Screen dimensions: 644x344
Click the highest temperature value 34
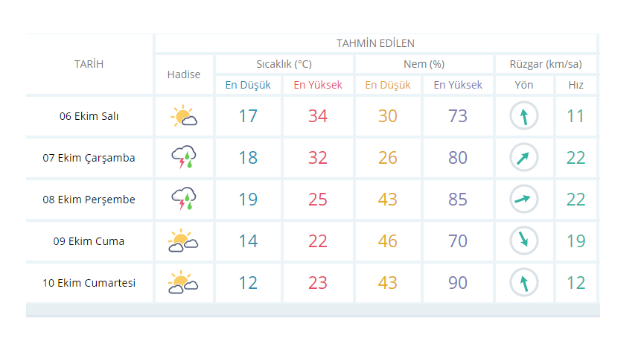[x=318, y=116]
